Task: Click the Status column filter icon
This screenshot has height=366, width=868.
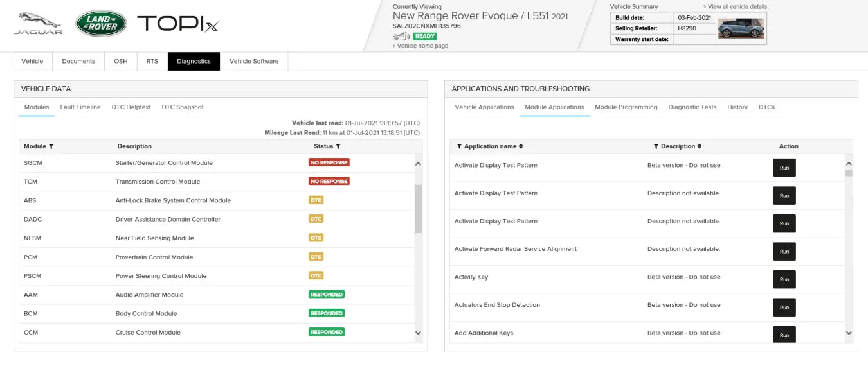Action: (x=338, y=146)
